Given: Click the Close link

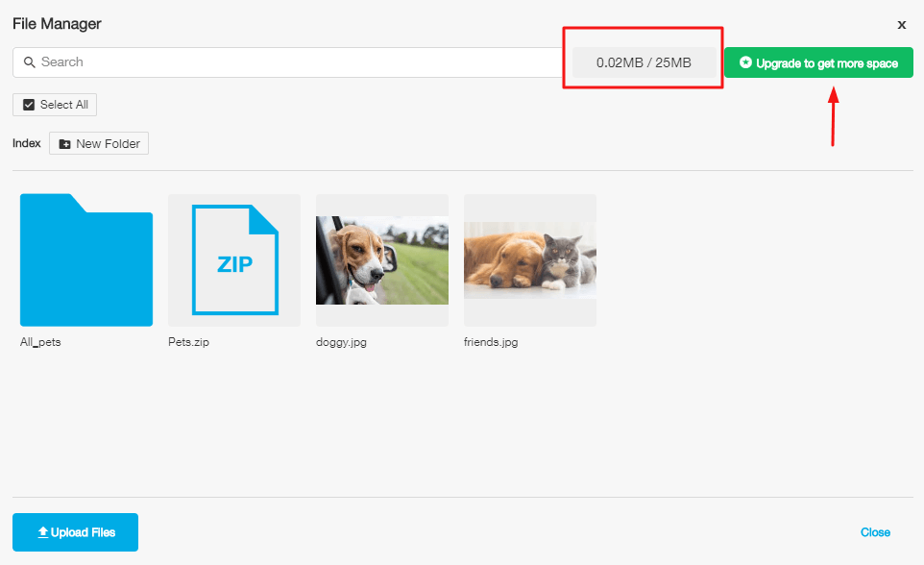Looking at the screenshot, I should (x=875, y=532).
